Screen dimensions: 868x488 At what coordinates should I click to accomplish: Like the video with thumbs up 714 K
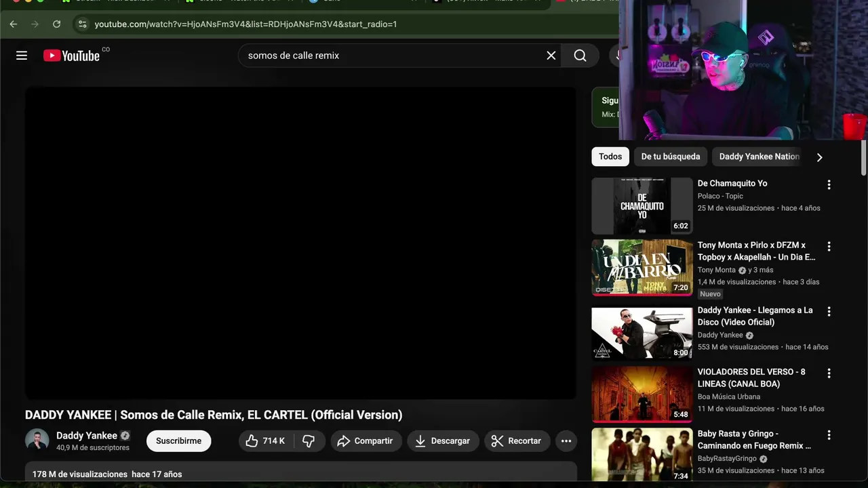[x=266, y=441]
